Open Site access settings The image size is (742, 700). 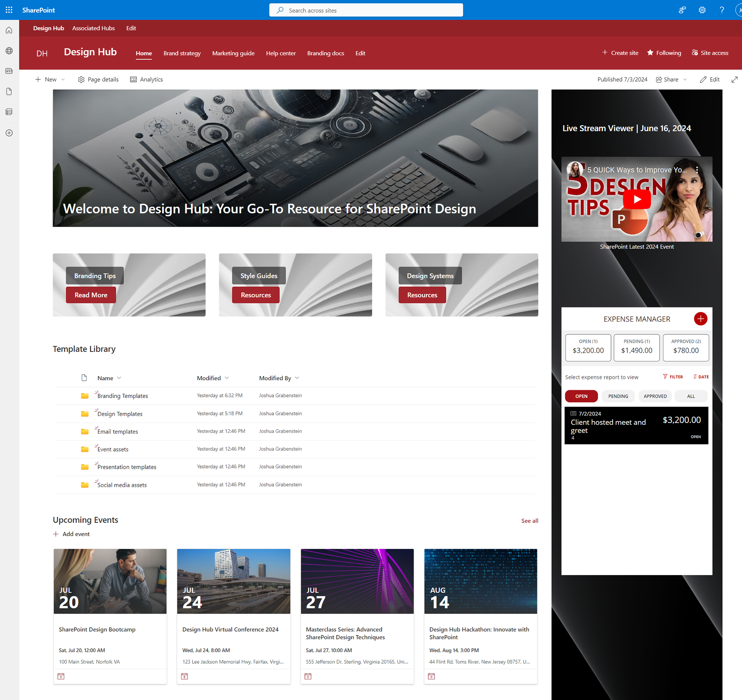click(710, 53)
